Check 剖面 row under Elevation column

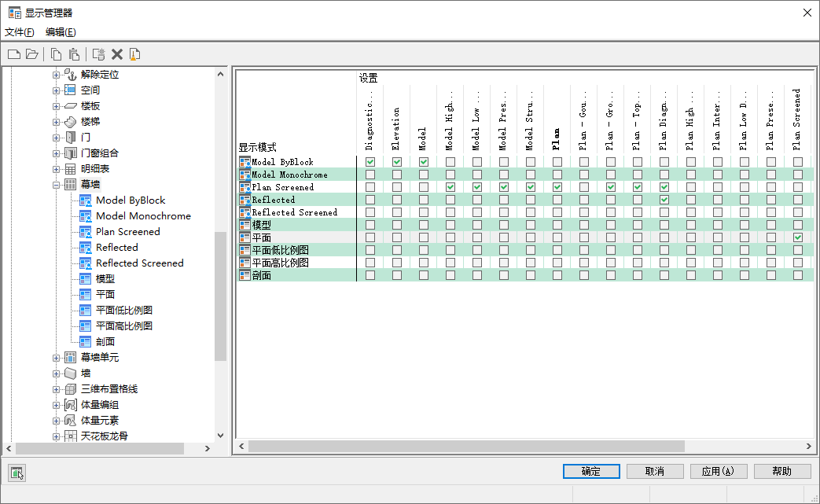pos(397,275)
